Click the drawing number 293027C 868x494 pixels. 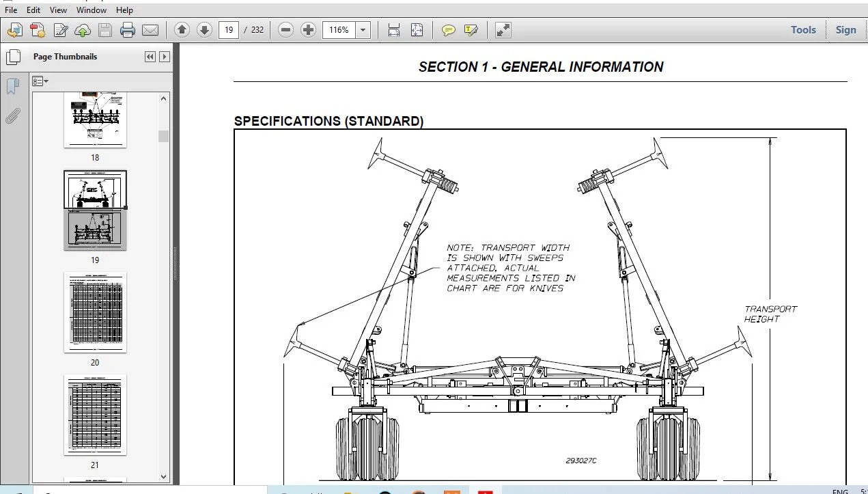coord(580,461)
